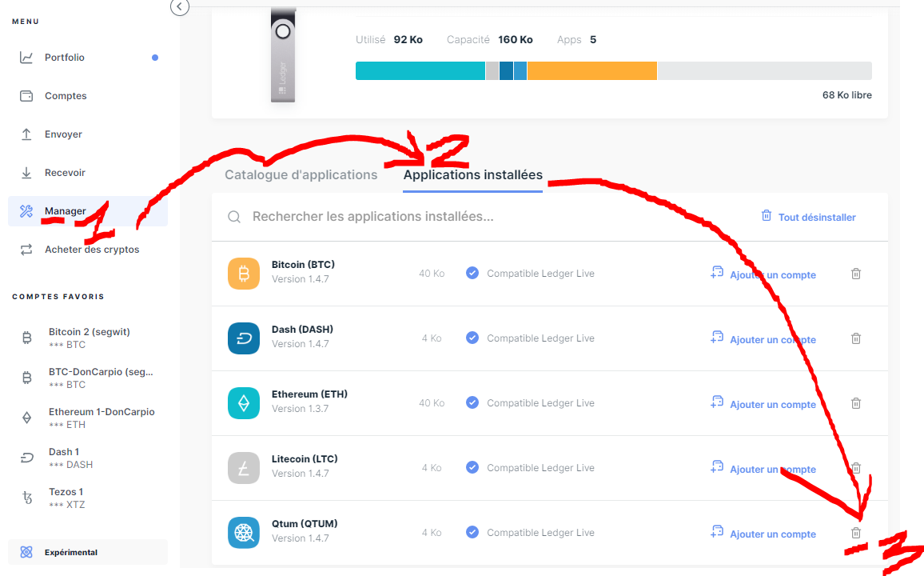The width and height of the screenshot is (924, 576).
Task: Click the Qtum blue app icon
Action: pyautogui.click(x=244, y=533)
